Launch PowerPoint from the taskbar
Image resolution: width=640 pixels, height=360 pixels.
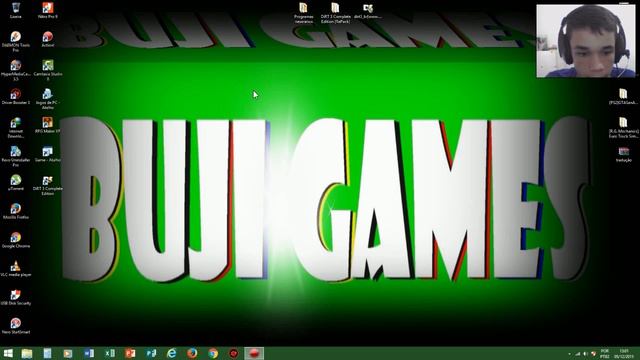(x=130, y=353)
